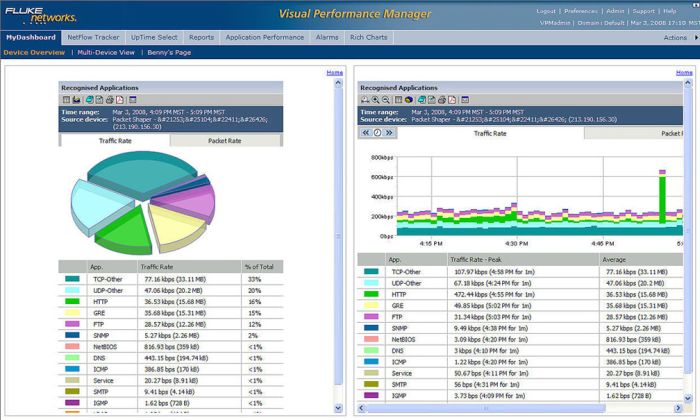Click the zoom out magnifier in right panel
This screenshot has height=420, width=700.
click(x=386, y=100)
